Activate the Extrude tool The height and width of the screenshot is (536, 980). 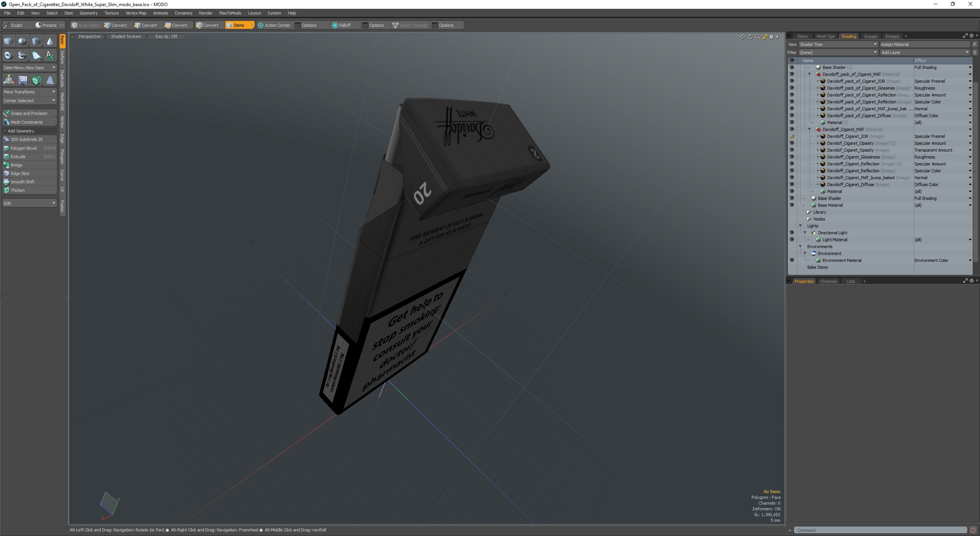29,157
